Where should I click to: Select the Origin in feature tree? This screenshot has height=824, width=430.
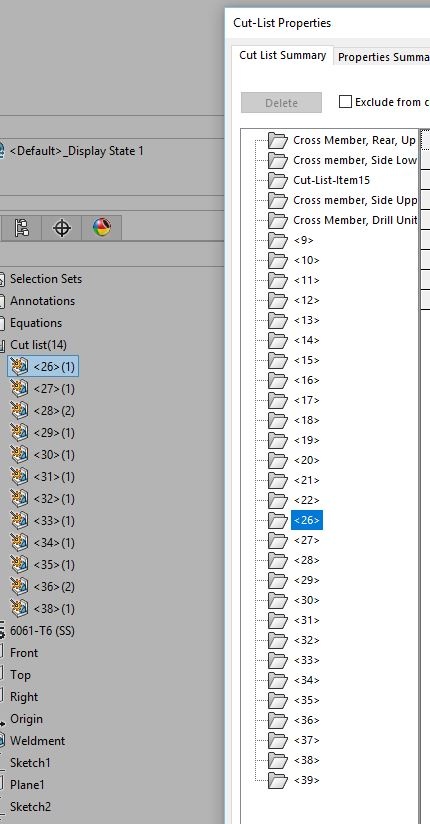(x=26, y=719)
